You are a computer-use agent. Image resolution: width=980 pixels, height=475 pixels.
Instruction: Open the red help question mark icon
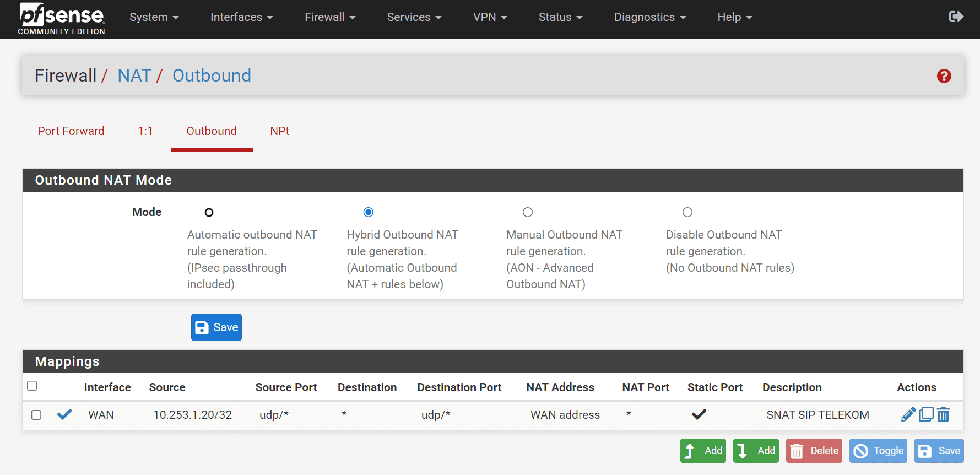tap(944, 76)
